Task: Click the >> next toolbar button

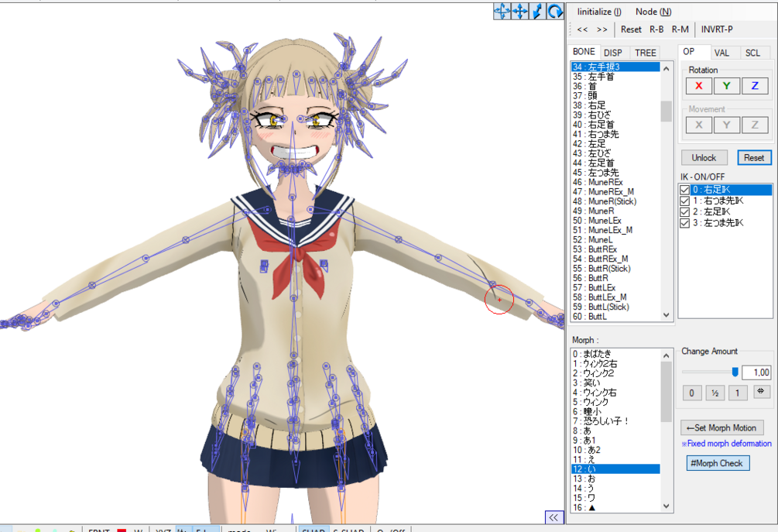Action: coord(601,29)
